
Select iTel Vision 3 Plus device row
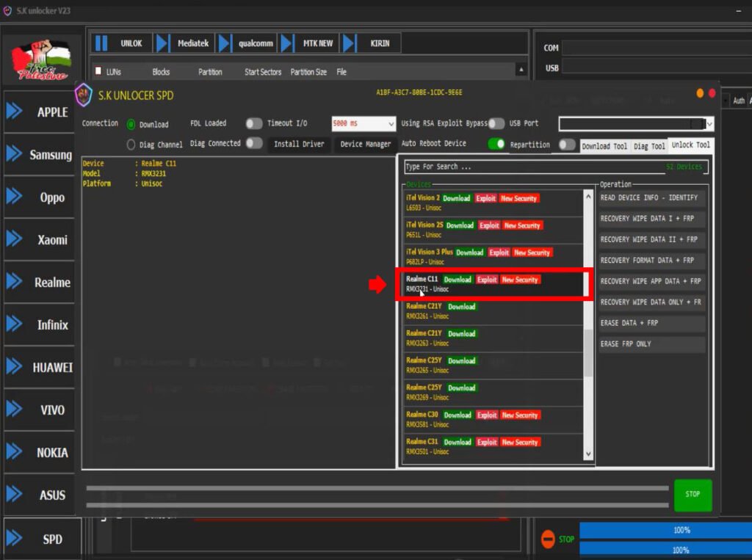pos(493,256)
